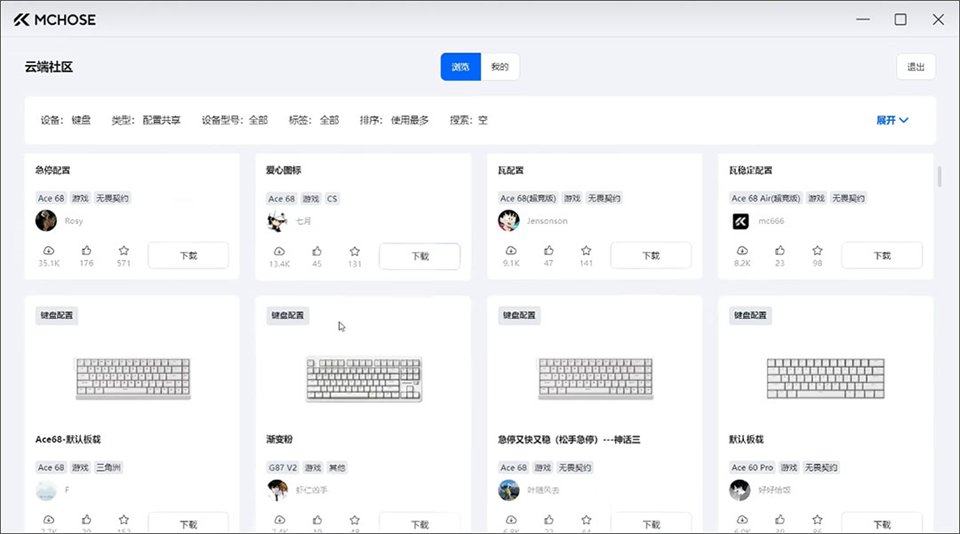Give a thumbs-up to 瓦配置 by Jensonson

[x=549, y=250]
